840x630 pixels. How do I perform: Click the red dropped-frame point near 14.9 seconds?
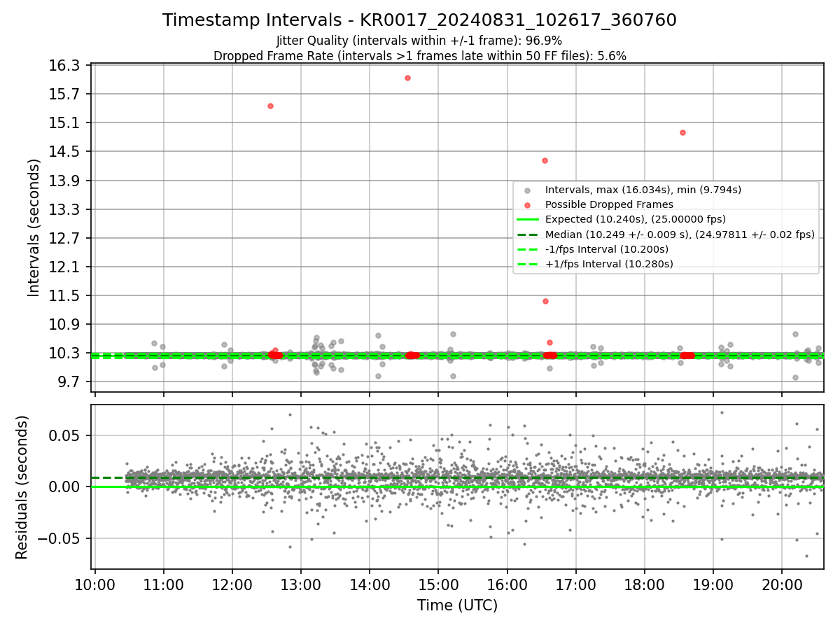tap(682, 132)
